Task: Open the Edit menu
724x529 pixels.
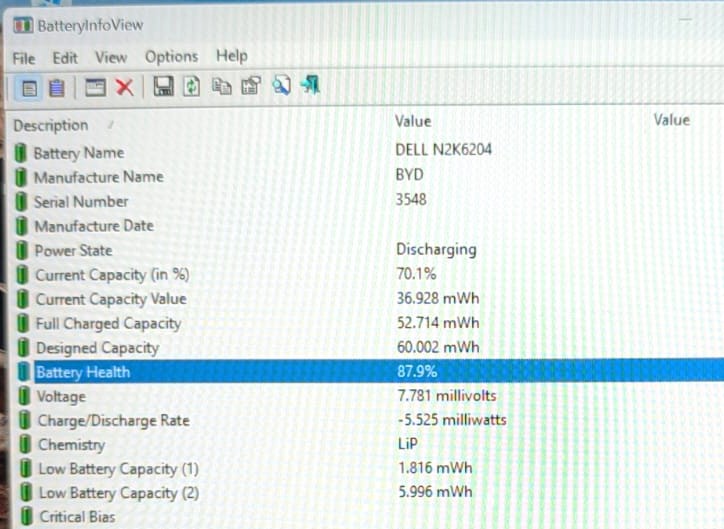Action: point(65,58)
